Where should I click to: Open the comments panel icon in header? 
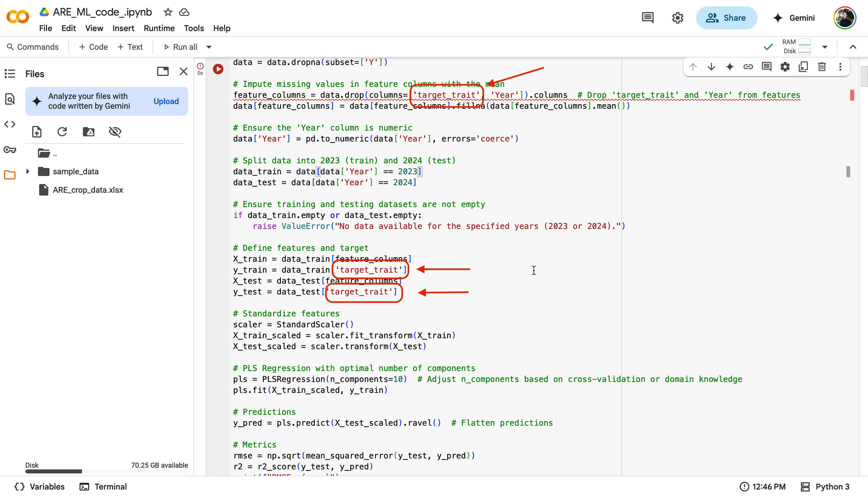(648, 18)
